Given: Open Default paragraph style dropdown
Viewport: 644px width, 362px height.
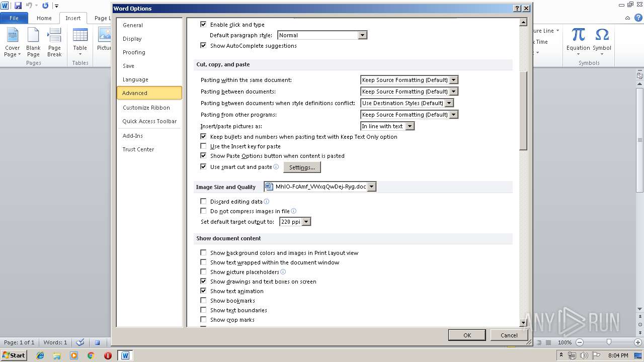Looking at the screenshot, I should click(362, 35).
